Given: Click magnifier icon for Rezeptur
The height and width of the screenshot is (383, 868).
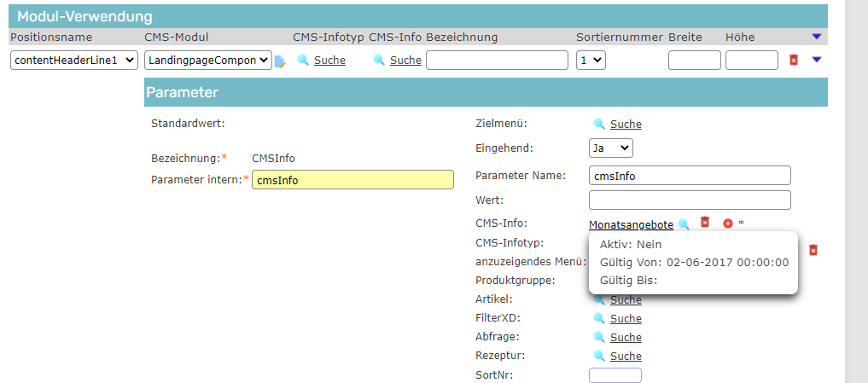Looking at the screenshot, I should pos(599,357).
